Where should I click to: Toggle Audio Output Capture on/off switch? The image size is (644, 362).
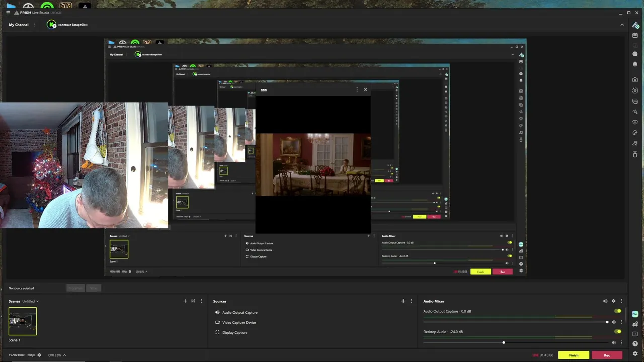pos(618,311)
